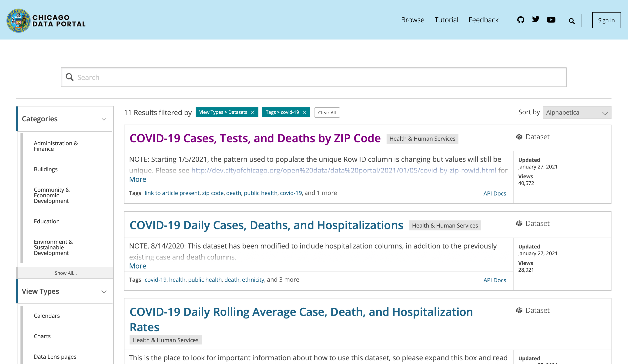Open the covid-by-zip-rowid.html link
The image size is (628, 364).
(344, 170)
